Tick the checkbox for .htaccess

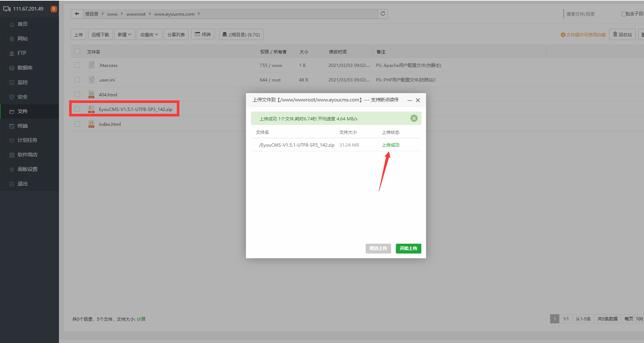(77, 65)
